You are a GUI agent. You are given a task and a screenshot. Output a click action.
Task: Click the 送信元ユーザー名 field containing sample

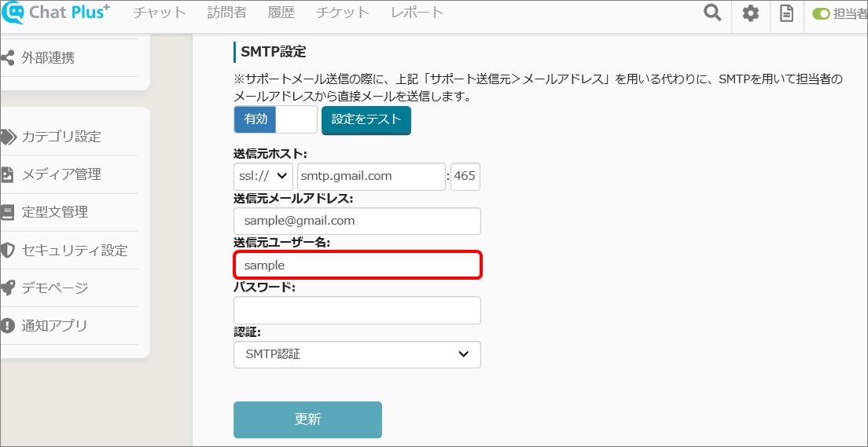(357, 266)
